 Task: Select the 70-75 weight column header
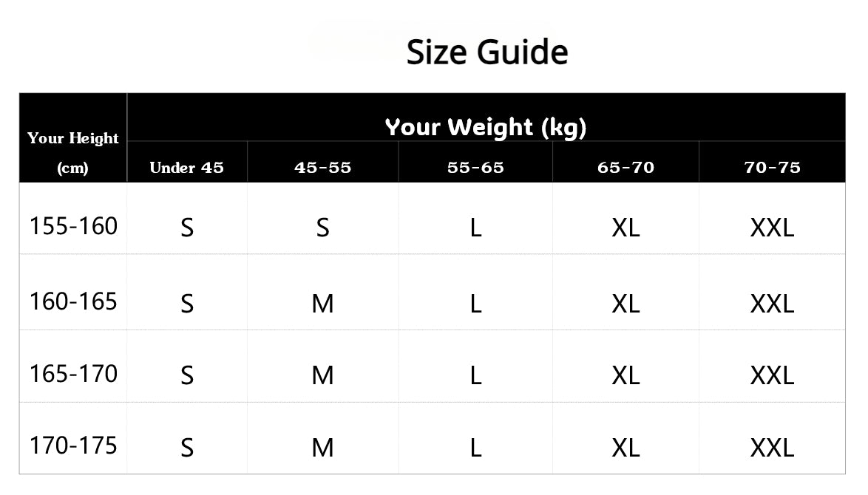(x=772, y=168)
